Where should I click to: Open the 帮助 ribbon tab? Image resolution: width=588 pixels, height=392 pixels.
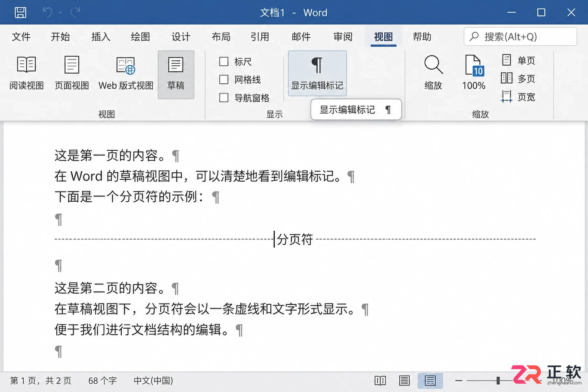422,37
